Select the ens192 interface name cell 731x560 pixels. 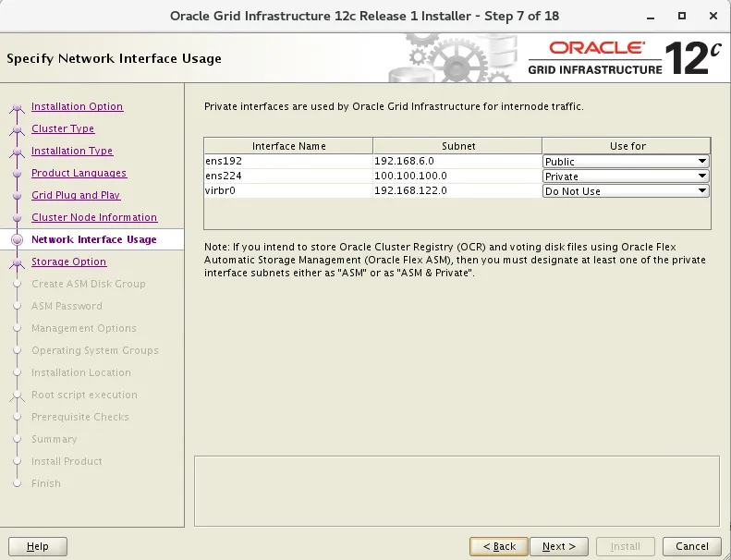pos(288,161)
